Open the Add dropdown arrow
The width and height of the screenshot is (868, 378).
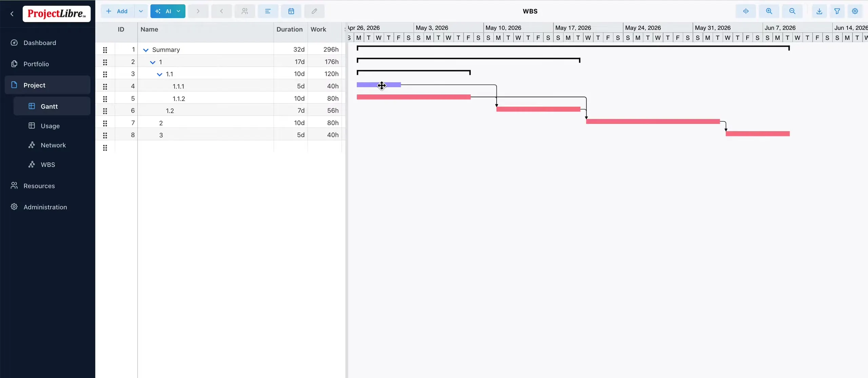point(141,11)
